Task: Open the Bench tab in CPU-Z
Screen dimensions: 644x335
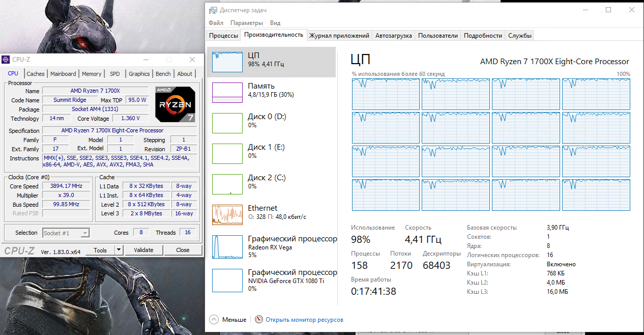Action: point(163,74)
